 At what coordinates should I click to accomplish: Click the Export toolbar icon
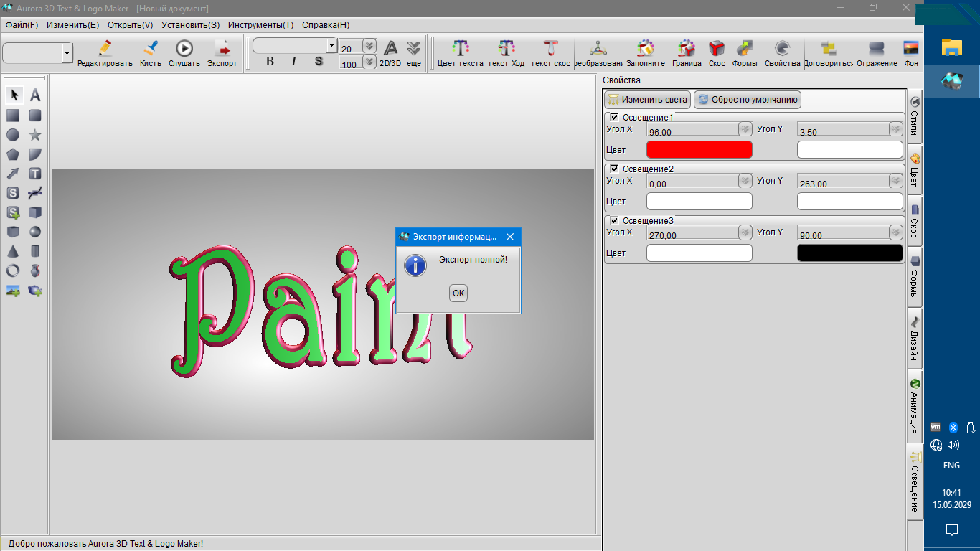(x=222, y=50)
